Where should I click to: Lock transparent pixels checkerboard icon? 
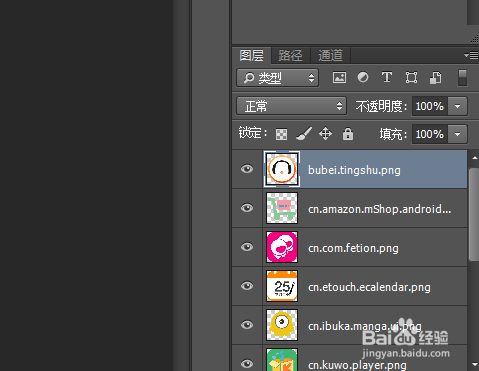coord(281,134)
